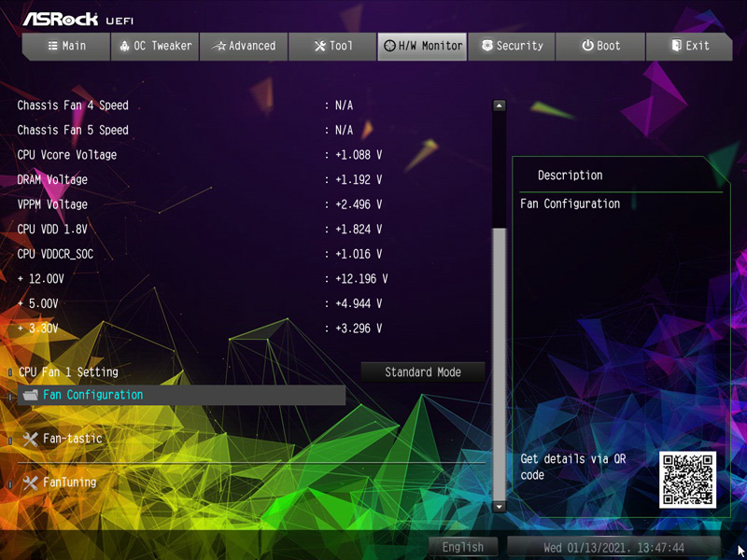Click the +1.192 V value
The image size is (747, 560).
[359, 179]
